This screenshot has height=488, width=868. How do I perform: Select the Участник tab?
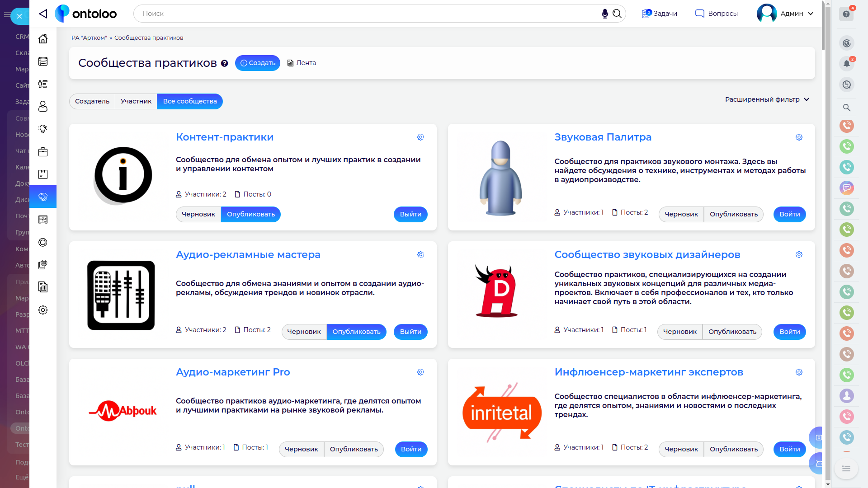click(136, 101)
